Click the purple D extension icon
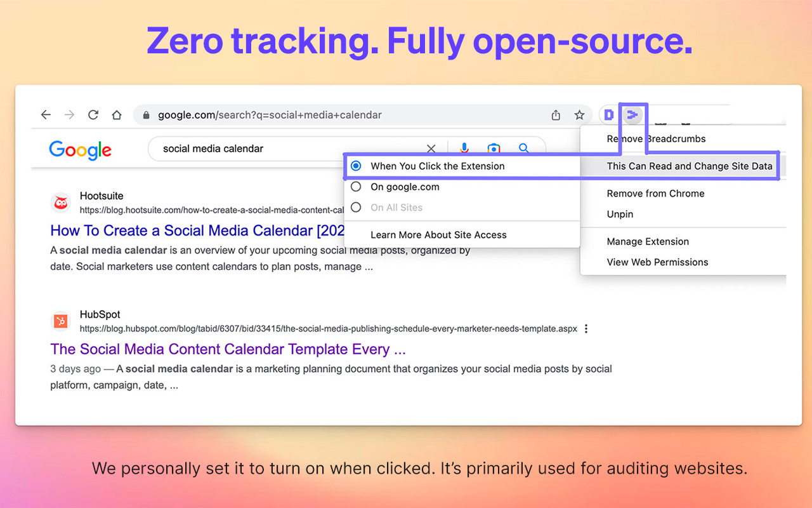 609,115
